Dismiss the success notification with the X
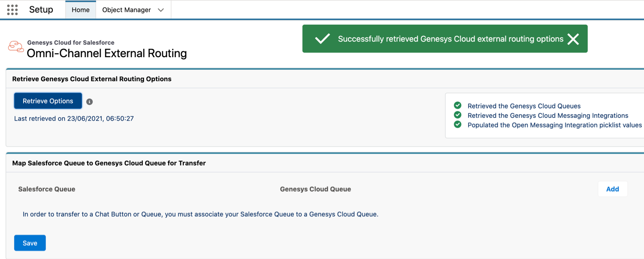The height and width of the screenshot is (259, 644). tap(573, 39)
